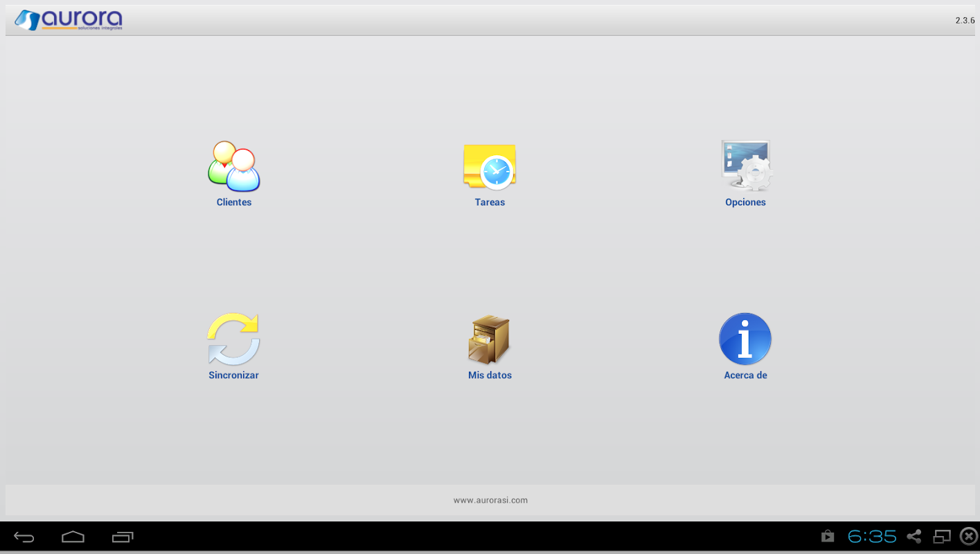
Task: Open the Opciones gear monitor icon
Action: (x=746, y=166)
